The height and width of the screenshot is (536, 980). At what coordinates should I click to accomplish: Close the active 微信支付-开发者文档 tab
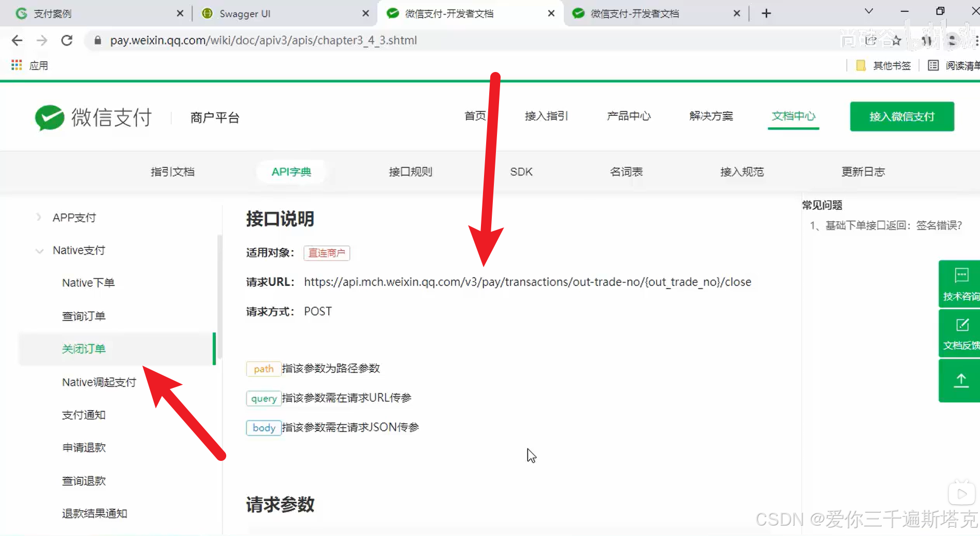tap(551, 13)
